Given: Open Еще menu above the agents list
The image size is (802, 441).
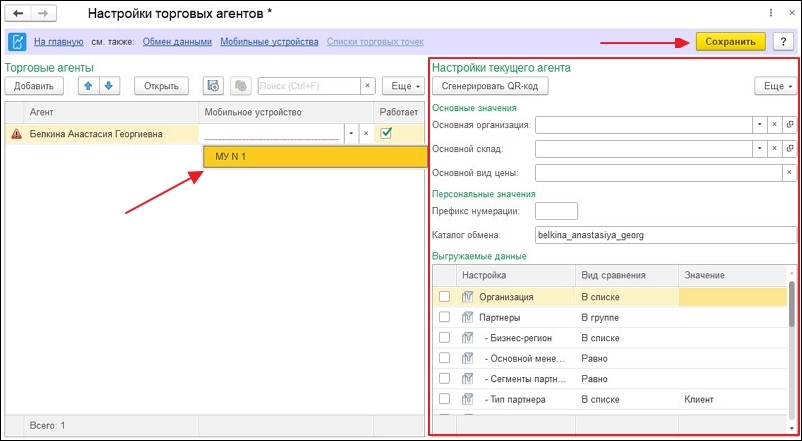Looking at the screenshot, I should tap(405, 86).
